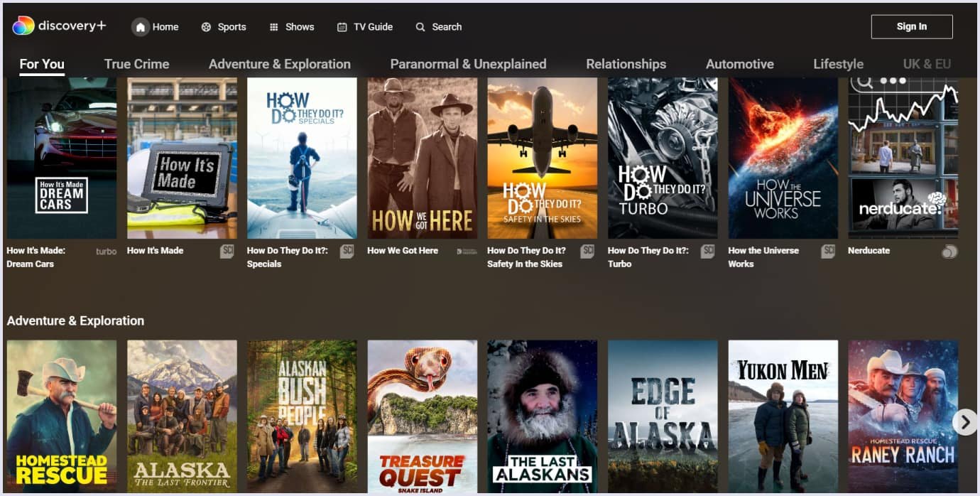
Task: Open How It's Made: Dream Cars title link
Action: click(x=36, y=257)
